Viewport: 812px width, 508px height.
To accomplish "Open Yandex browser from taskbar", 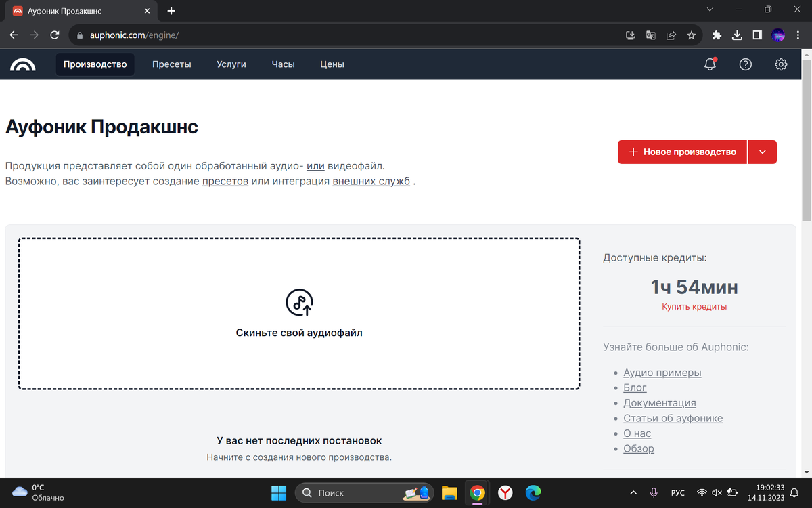I will (505, 493).
